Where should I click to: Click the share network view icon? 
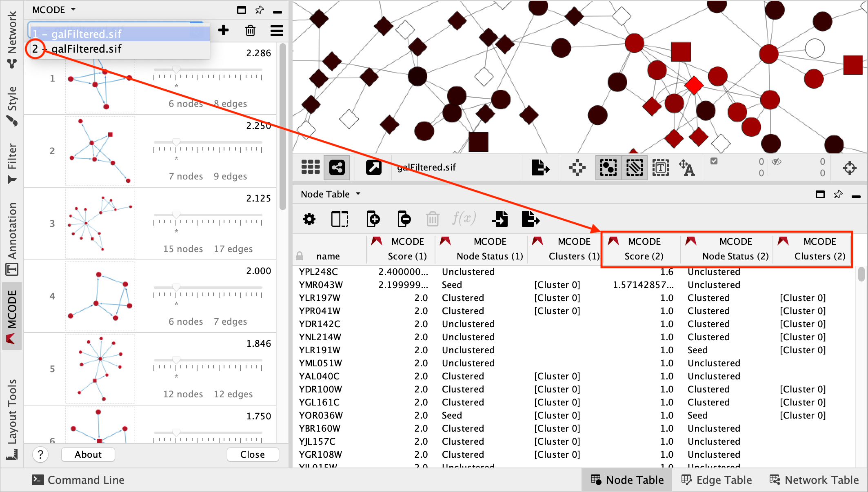point(337,167)
